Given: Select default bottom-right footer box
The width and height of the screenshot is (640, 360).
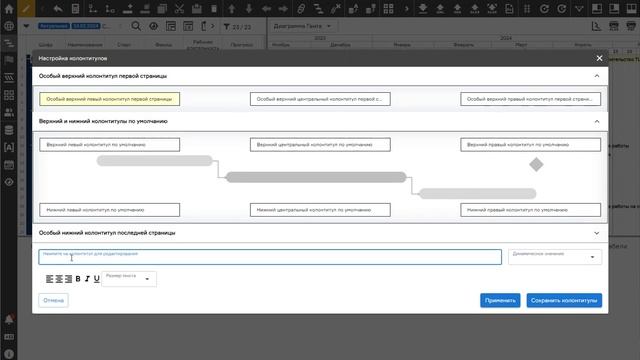Looking at the screenshot, I should 531,210.
